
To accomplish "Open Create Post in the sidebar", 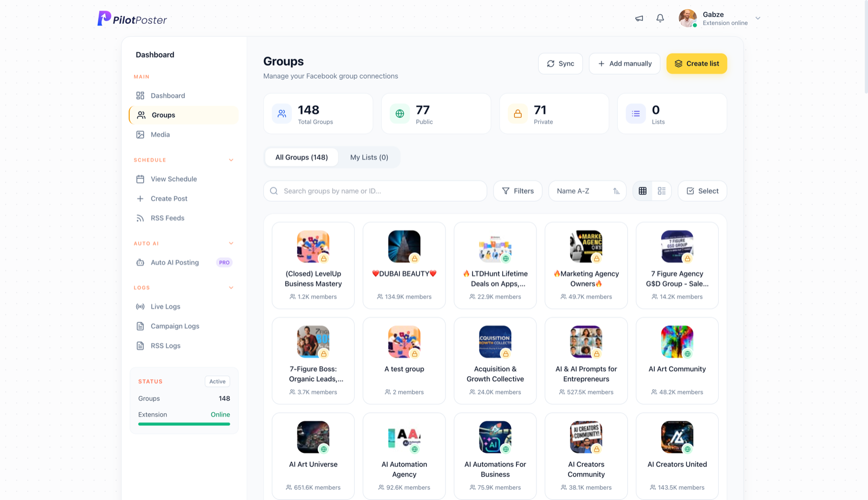I will [183, 198].
